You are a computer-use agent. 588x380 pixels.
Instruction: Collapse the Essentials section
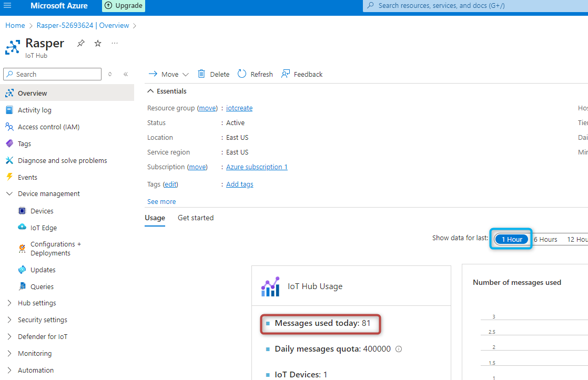point(167,91)
